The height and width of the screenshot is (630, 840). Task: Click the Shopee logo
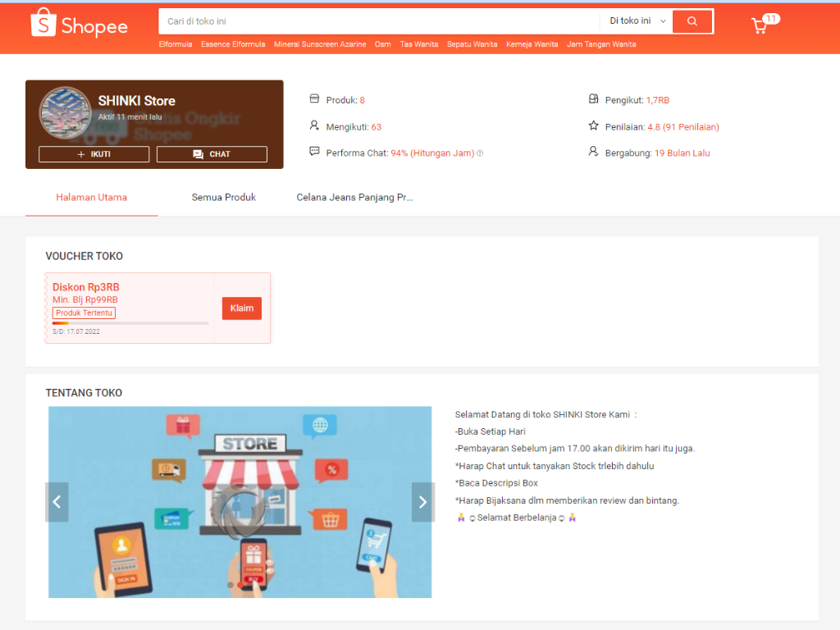80,23
